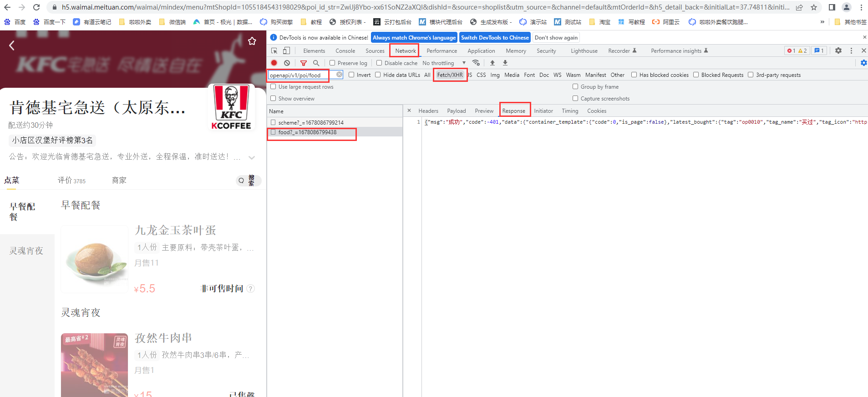The width and height of the screenshot is (868, 397).
Task: Select the scheme?_=1678086799214 request
Action: pyautogui.click(x=335, y=122)
